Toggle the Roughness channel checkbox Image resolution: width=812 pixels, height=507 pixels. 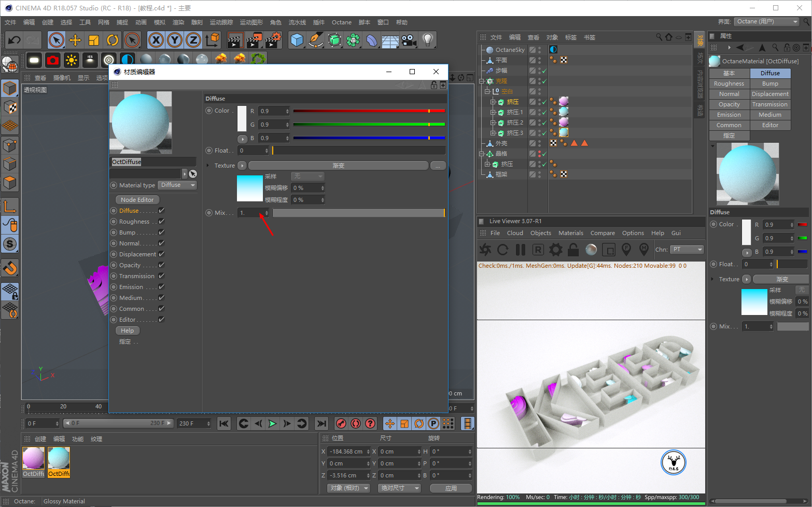[x=161, y=222]
